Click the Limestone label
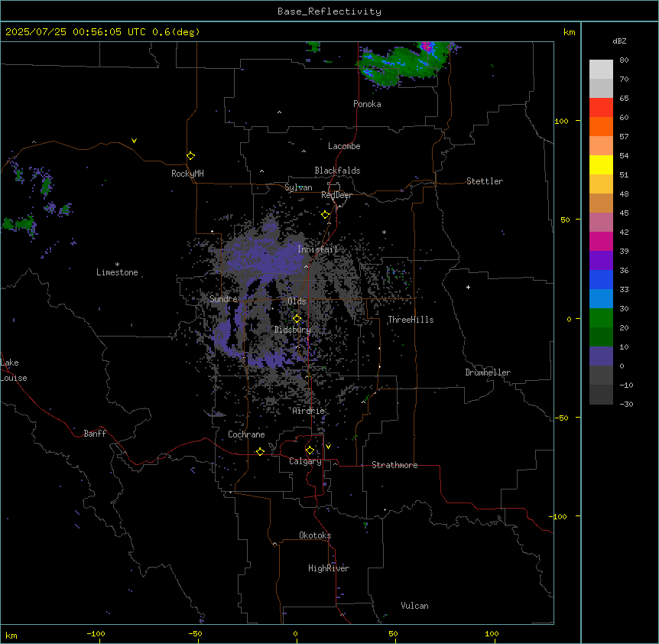 pos(117,272)
